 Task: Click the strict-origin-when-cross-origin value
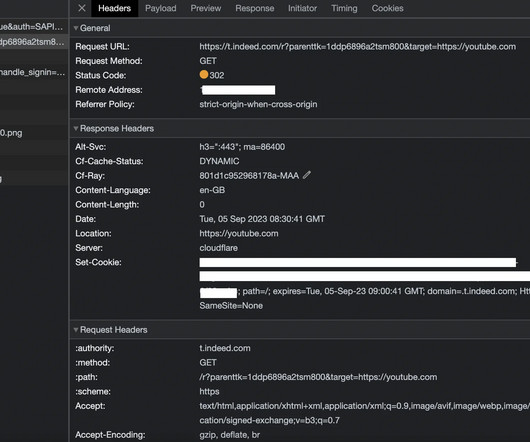click(258, 104)
